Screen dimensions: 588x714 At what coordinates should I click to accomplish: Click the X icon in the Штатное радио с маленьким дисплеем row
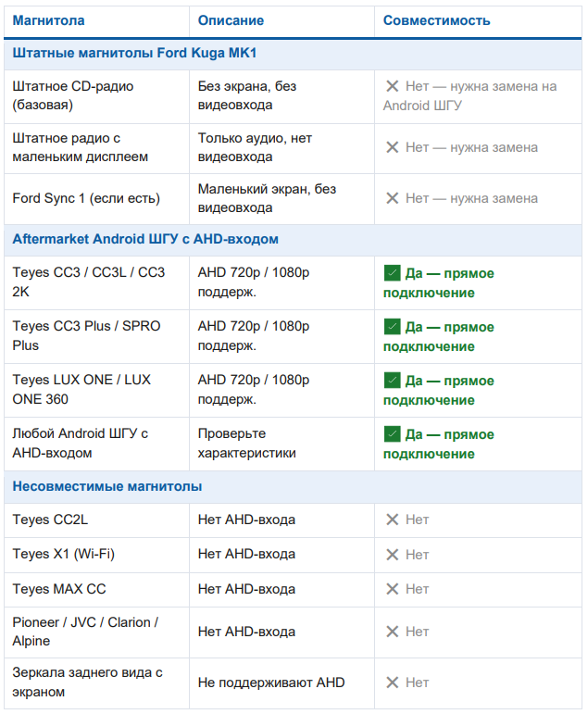(392, 147)
